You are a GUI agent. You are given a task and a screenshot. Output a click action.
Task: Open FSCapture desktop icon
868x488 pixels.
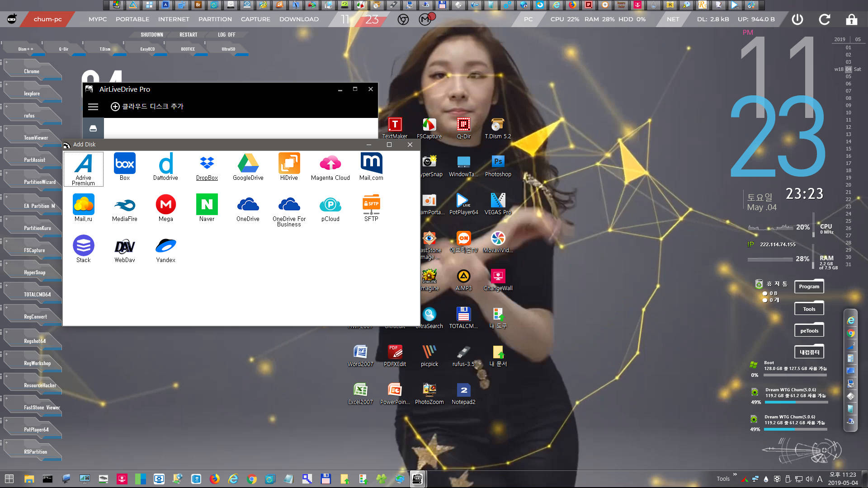coord(429,128)
